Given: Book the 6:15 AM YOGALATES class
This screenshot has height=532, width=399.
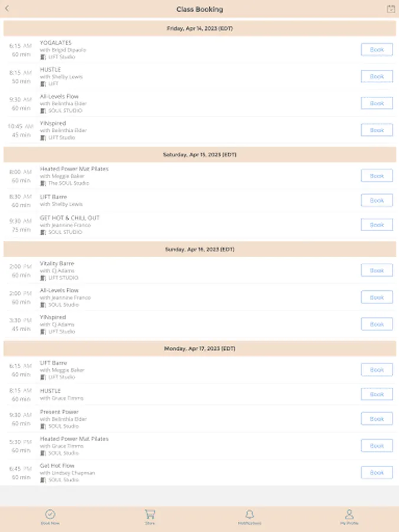Looking at the screenshot, I should [x=377, y=50].
